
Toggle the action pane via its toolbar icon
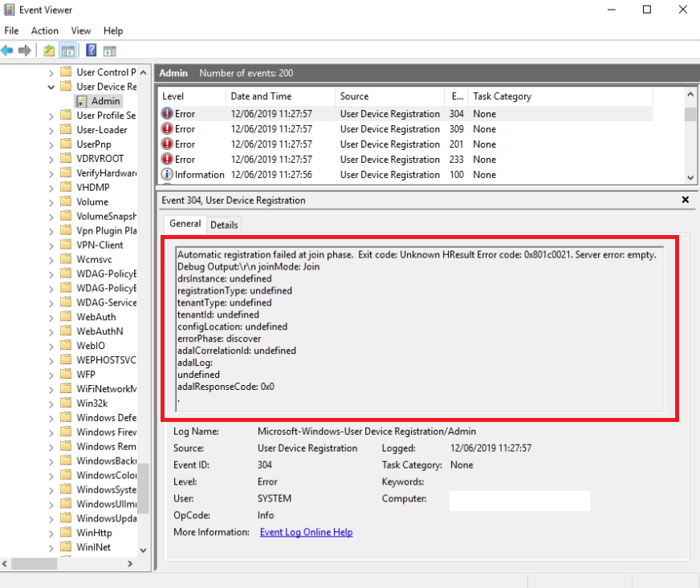[108, 49]
